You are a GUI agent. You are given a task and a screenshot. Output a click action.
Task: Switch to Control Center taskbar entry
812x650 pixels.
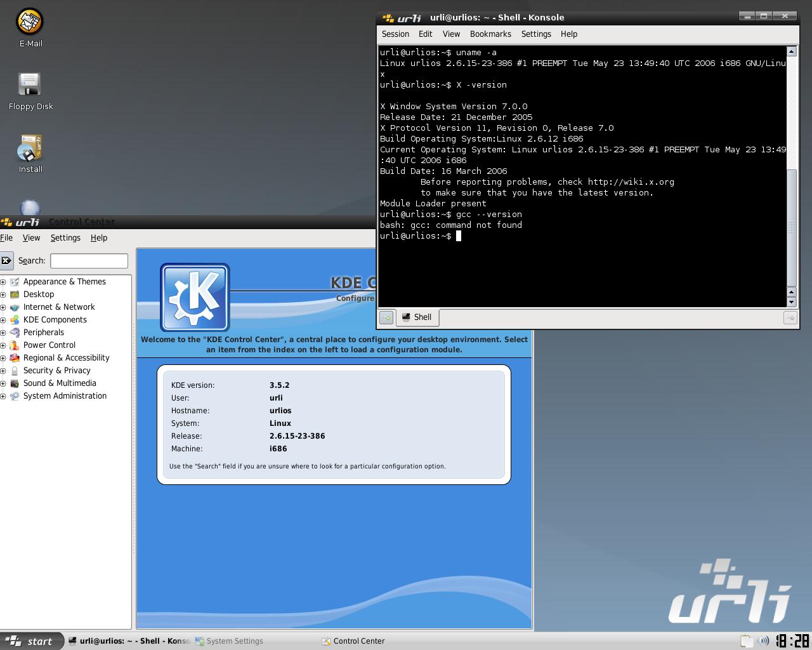tap(382, 641)
